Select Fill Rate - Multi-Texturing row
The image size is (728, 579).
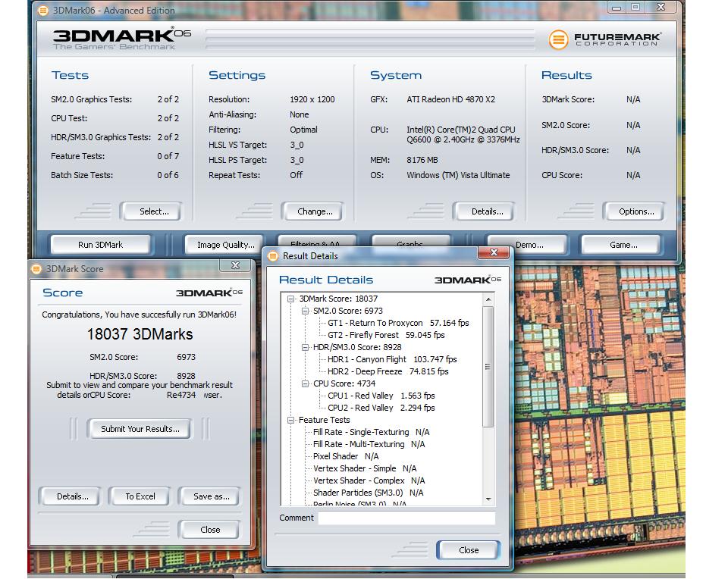(369, 444)
